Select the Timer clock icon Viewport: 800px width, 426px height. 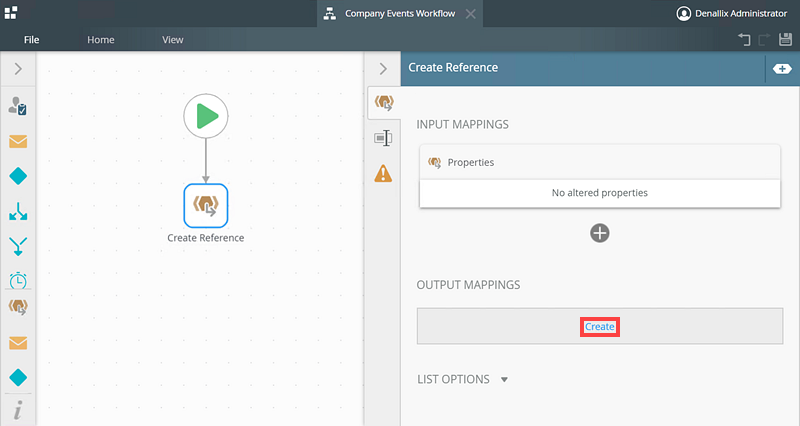(18, 280)
